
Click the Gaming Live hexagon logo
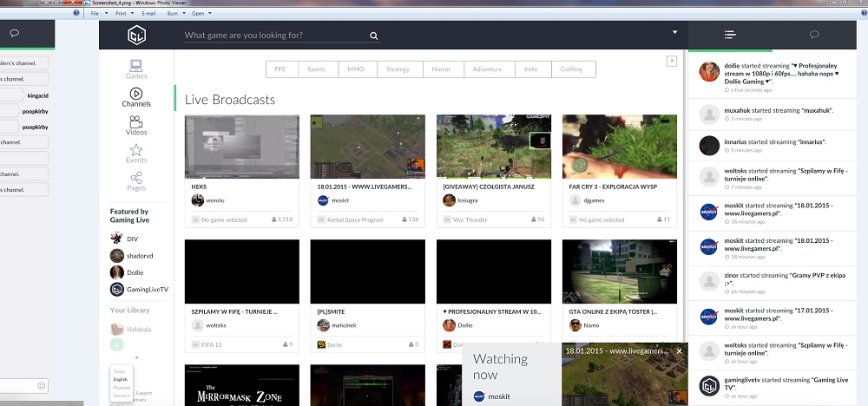tap(136, 36)
